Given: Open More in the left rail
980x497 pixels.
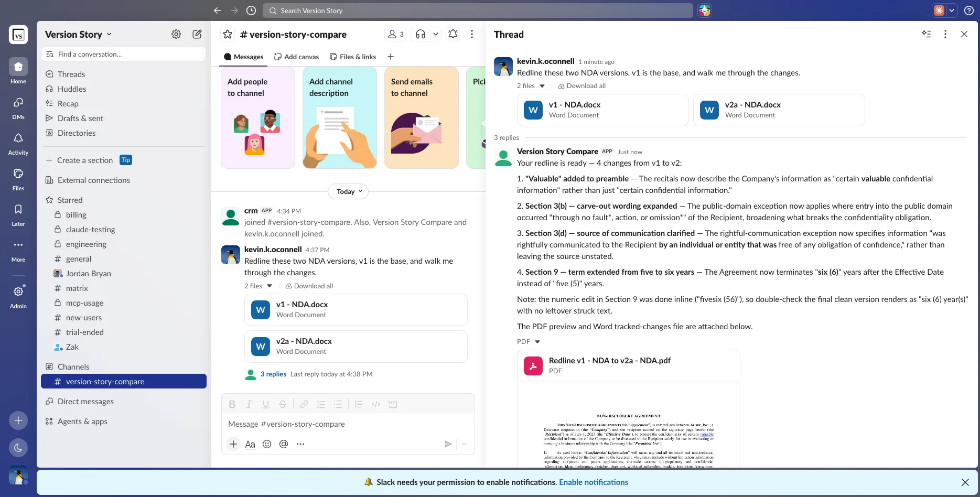Looking at the screenshot, I should pos(18,250).
